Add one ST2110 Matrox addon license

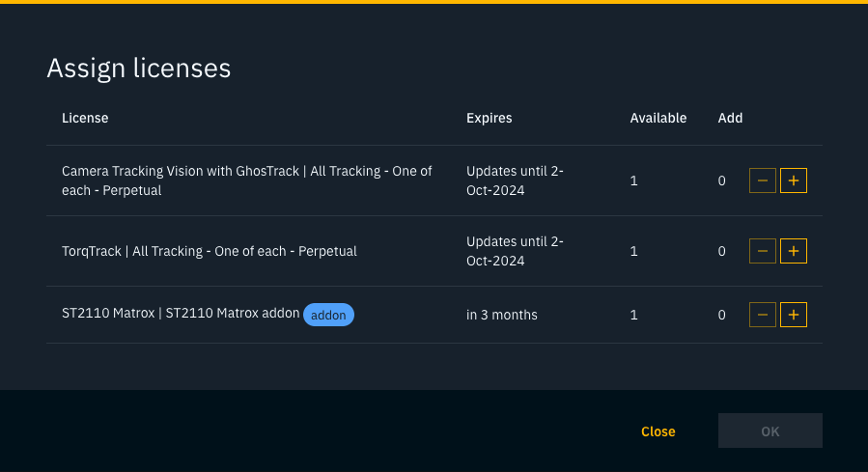(794, 315)
